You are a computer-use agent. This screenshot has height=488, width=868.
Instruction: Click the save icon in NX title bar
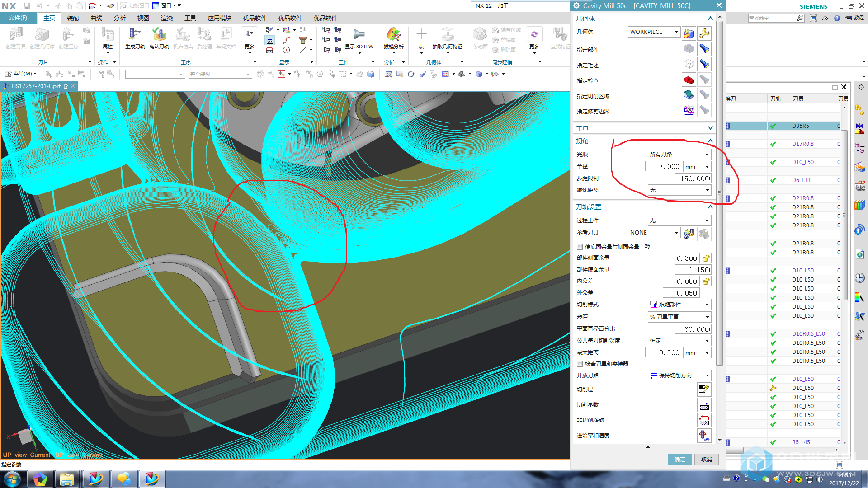click(x=27, y=6)
